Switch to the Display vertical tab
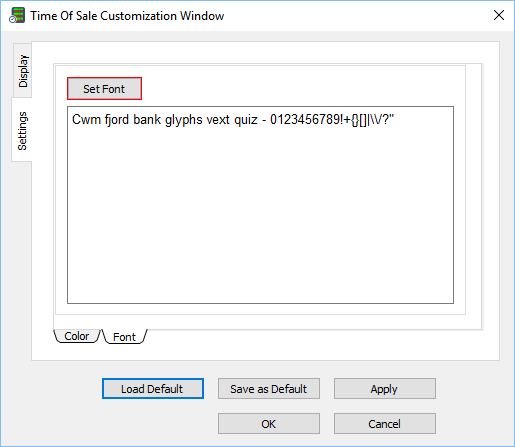Screen dimensions: 515x447 (x=23, y=70)
